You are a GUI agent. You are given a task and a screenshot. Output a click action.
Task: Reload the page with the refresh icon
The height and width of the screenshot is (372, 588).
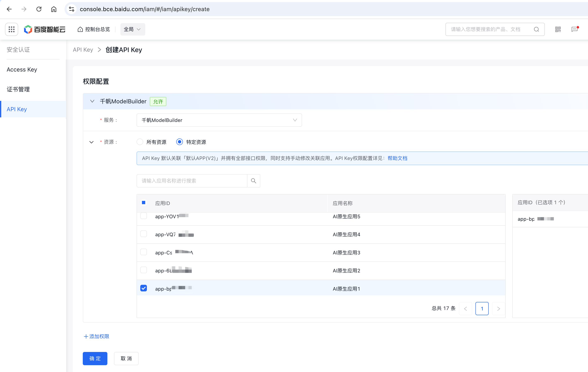39,9
